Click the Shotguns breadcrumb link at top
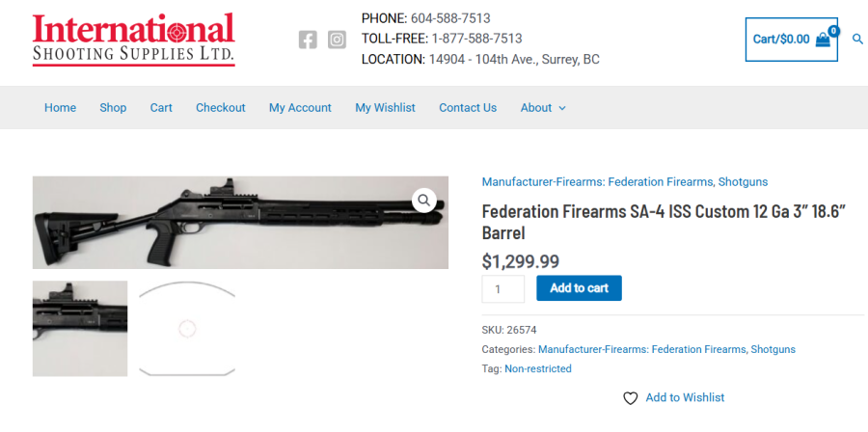 (x=743, y=182)
